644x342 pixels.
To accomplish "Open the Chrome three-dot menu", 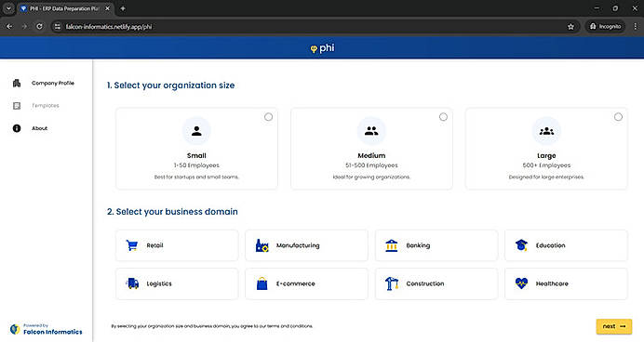I will (636, 26).
